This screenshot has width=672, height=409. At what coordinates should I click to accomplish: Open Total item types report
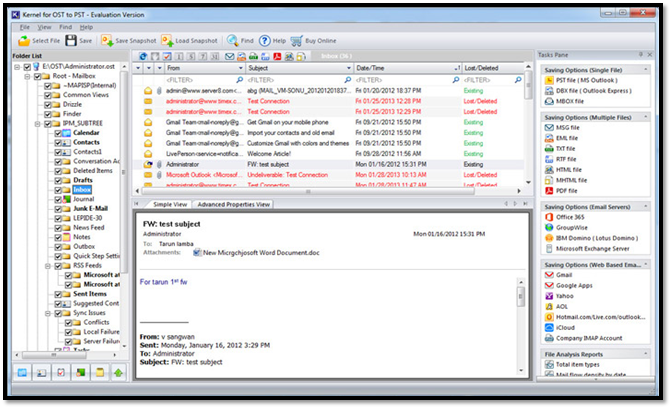pos(572,364)
